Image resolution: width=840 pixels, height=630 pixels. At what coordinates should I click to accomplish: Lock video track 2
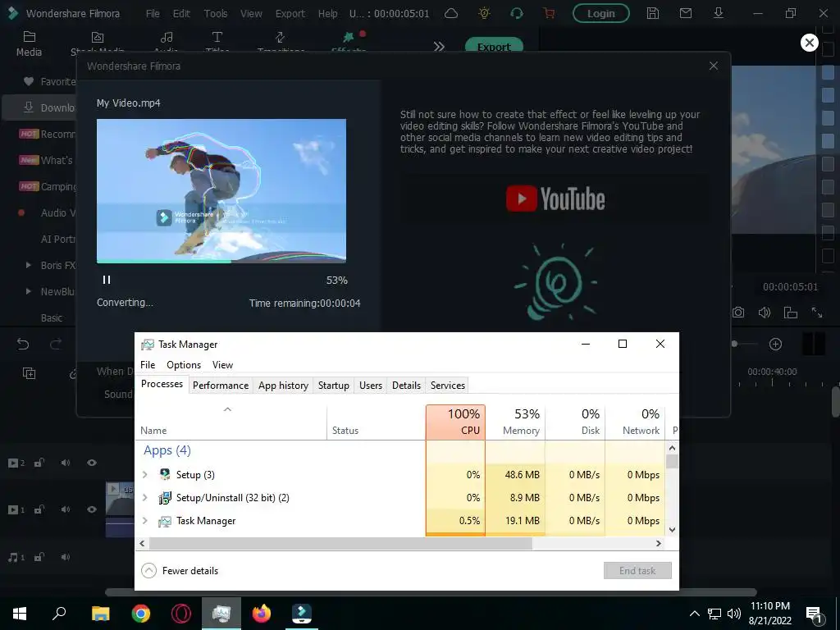[x=39, y=463]
